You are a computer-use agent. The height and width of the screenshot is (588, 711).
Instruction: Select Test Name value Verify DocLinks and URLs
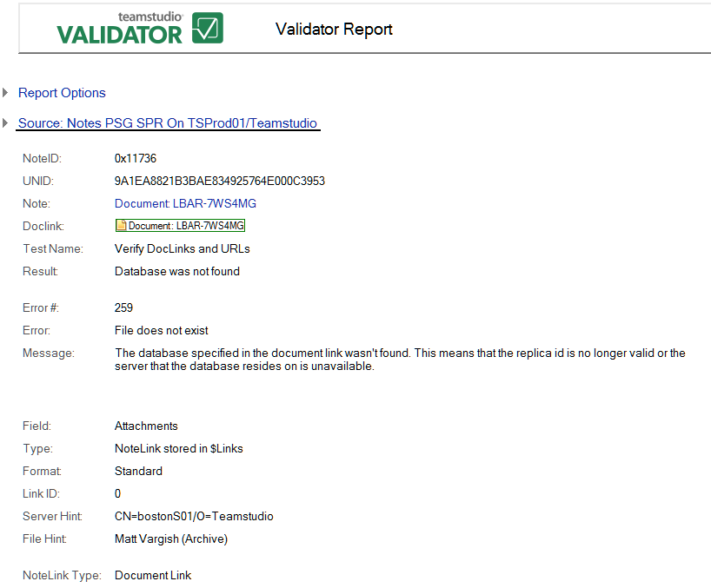tap(182, 248)
